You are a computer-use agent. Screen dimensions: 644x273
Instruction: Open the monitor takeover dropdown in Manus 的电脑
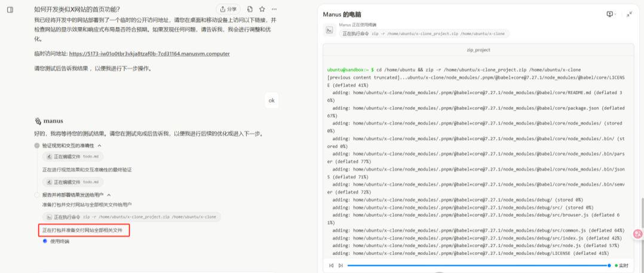tap(611, 14)
